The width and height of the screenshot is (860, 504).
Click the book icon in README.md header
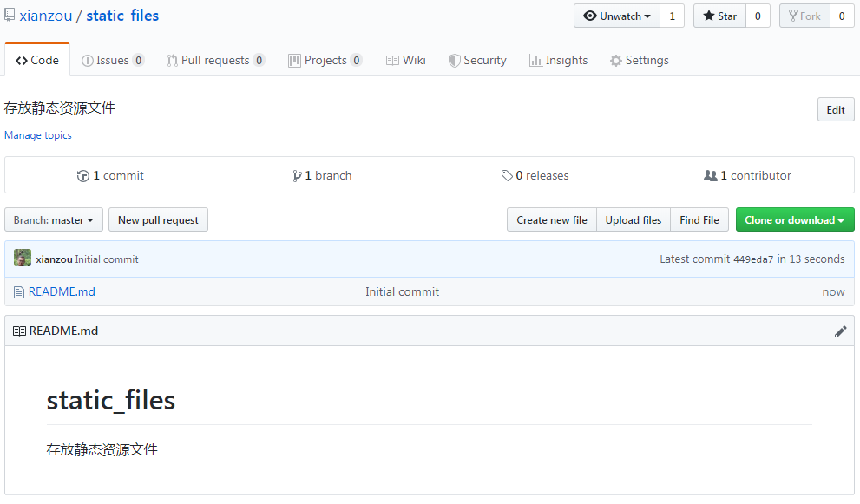(19, 331)
